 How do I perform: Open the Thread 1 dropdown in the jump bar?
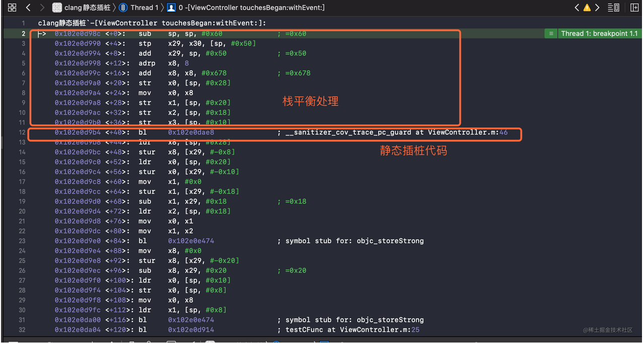click(x=143, y=8)
